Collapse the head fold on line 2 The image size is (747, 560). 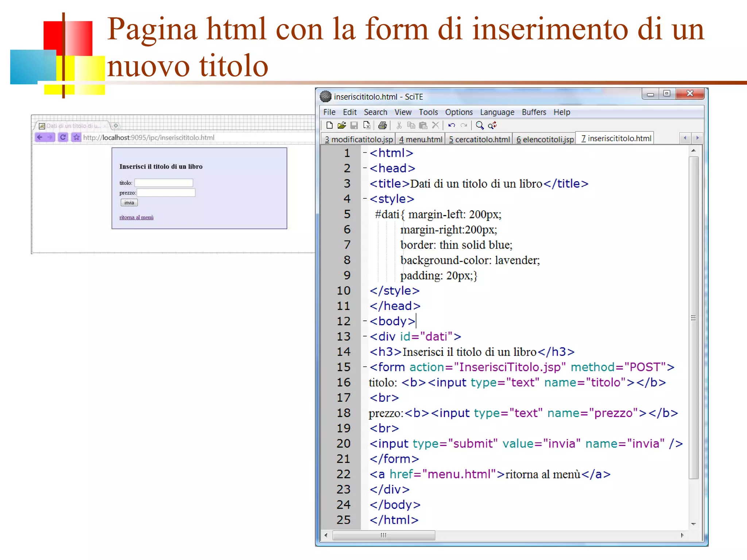point(365,168)
